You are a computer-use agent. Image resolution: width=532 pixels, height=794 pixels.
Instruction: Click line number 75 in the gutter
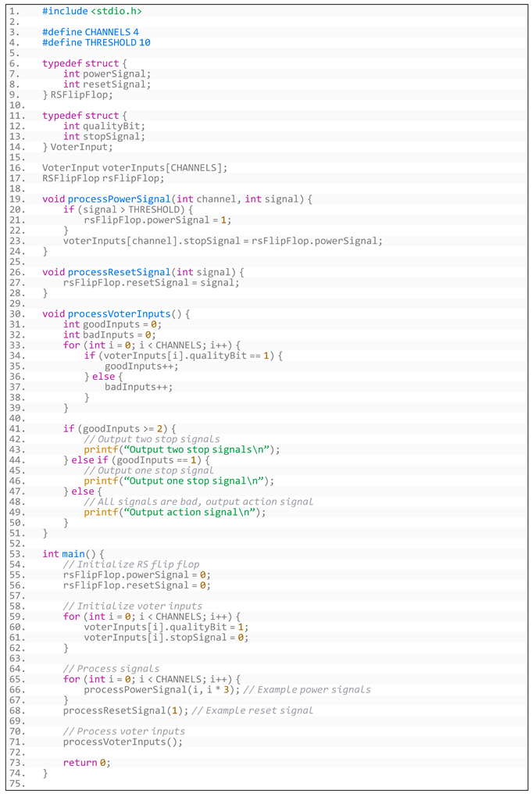[x=16, y=783]
